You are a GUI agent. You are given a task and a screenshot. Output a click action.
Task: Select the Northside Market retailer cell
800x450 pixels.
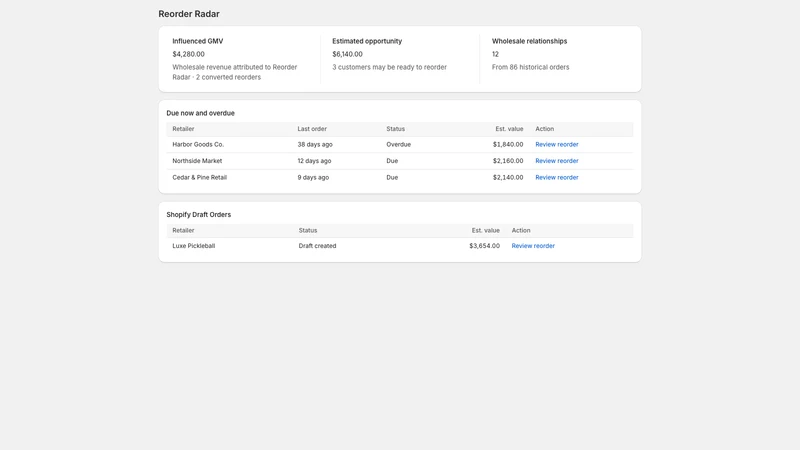(x=197, y=161)
